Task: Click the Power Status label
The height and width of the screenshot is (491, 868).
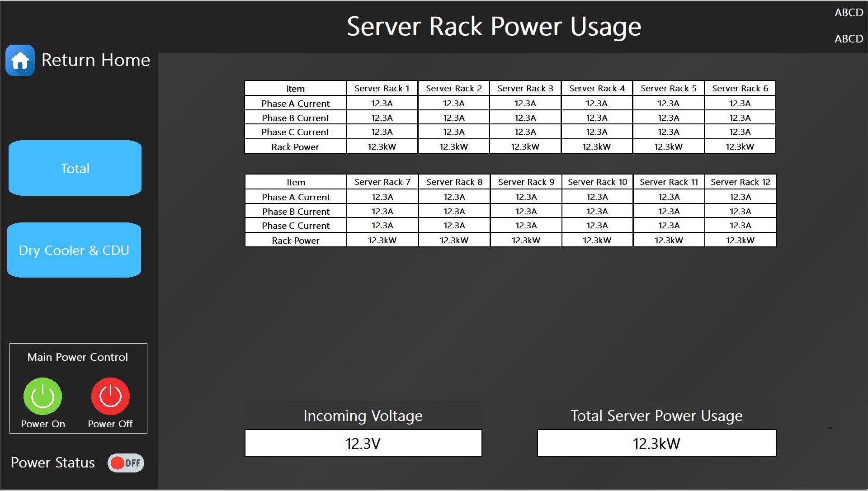Action: point(53,463)
